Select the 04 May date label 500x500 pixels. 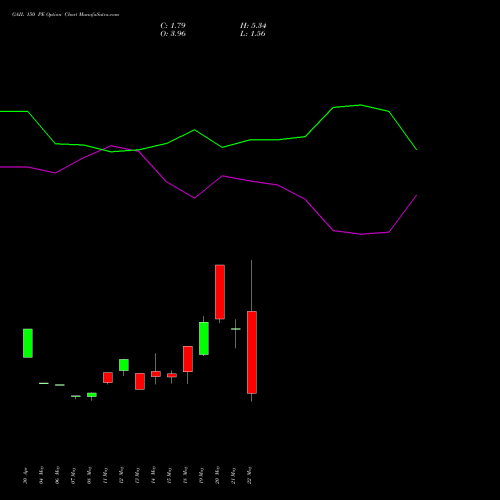(42, 475)
